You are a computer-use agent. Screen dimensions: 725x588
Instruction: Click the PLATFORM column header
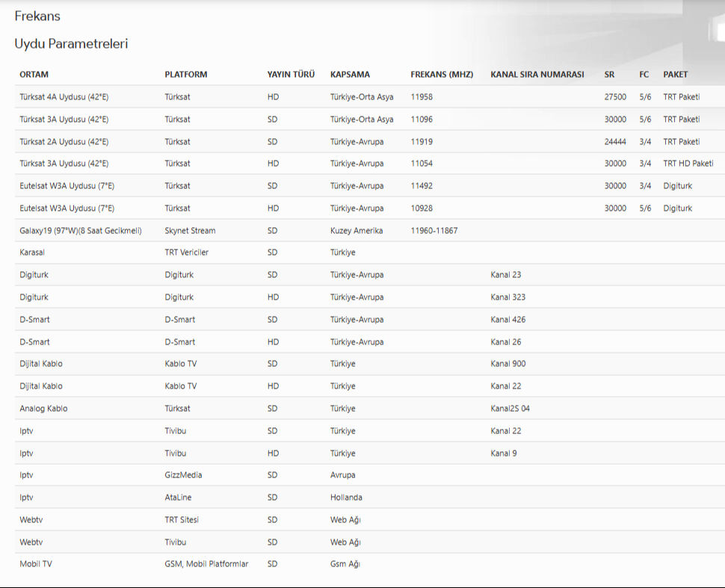tap(186, 75)
